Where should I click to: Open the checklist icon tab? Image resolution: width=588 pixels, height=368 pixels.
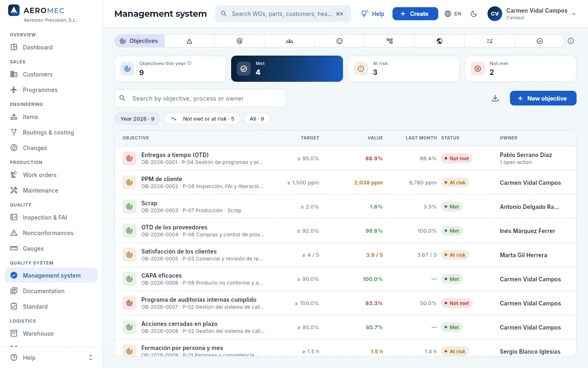(490, 41)
